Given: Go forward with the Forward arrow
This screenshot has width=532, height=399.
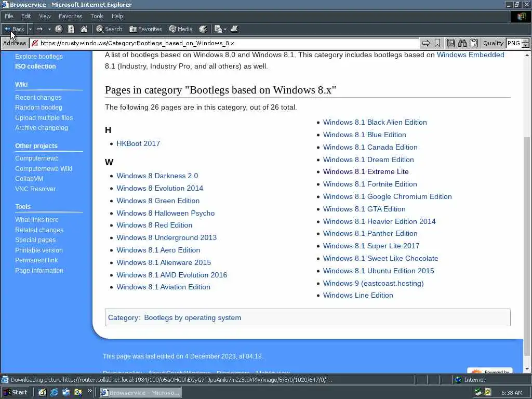Looking at the screenshot, I should tap(39, 29).
